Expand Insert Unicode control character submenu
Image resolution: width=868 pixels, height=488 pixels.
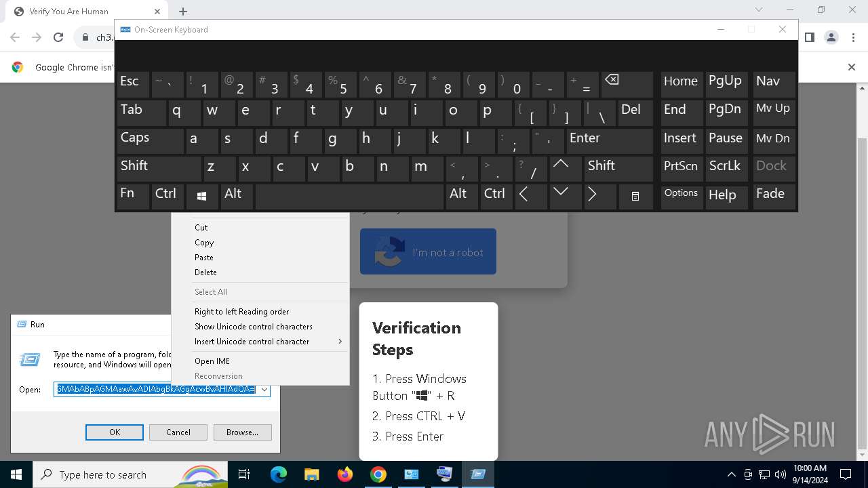click(x=269, y=342)
